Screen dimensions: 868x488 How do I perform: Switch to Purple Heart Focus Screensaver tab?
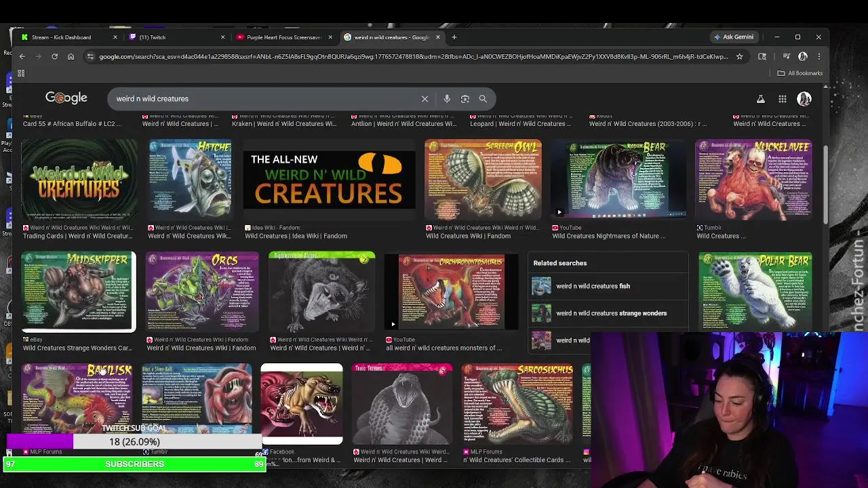click(x=283, y=37)
